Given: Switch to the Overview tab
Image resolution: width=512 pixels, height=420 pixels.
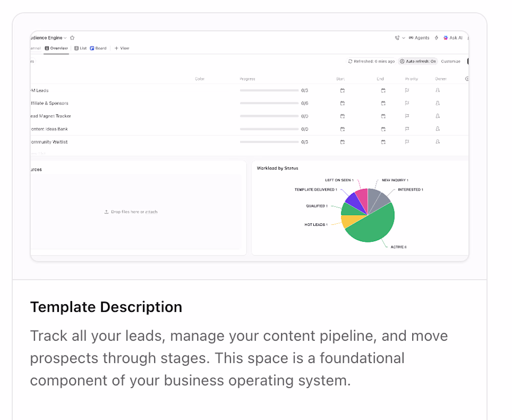Looking at the screenshot, I should [x=56, y=48].
